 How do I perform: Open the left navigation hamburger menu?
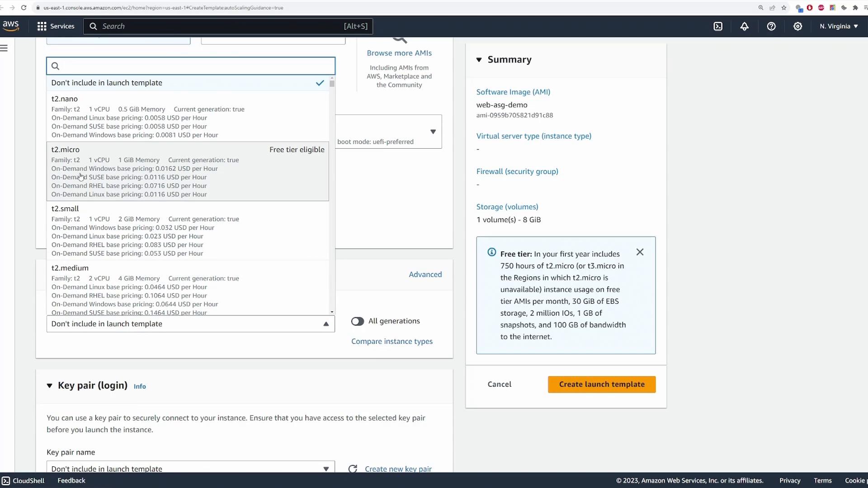pyautogui.click(x=4, y=48)
